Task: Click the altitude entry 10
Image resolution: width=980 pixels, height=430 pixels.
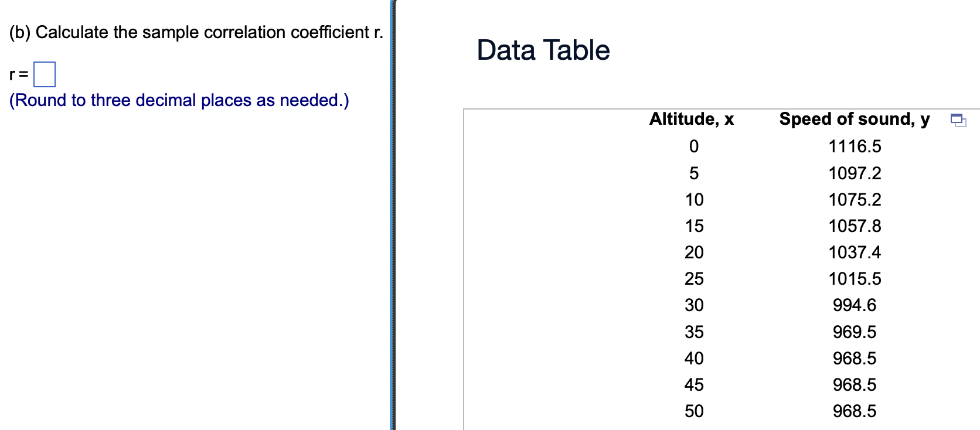Action: click(694, 199)
